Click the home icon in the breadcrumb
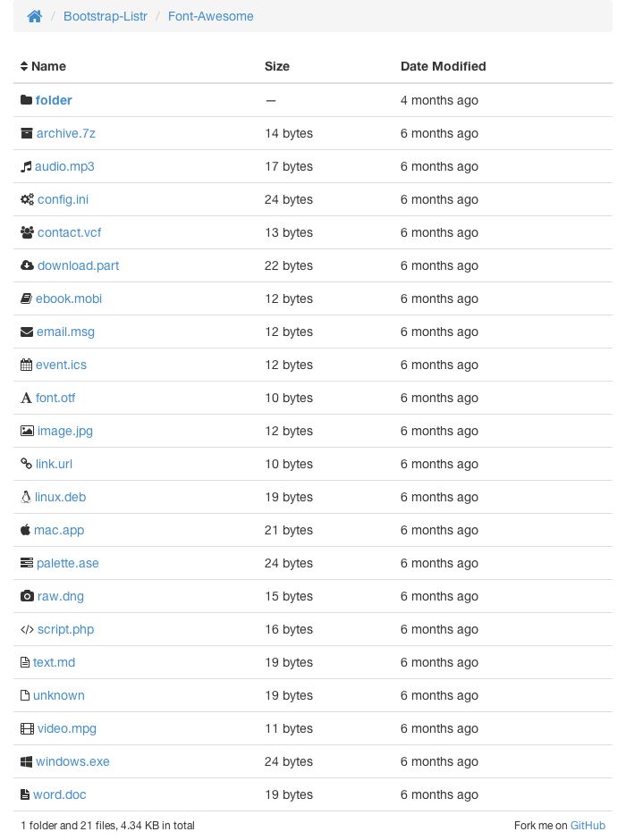Image resolution: width=626 pixels, height=840 pixels. 34,15
